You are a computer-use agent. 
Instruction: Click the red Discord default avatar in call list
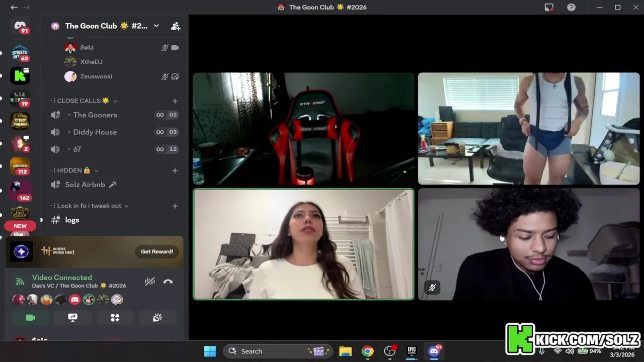pyautogui.click(x=74, y=300)
